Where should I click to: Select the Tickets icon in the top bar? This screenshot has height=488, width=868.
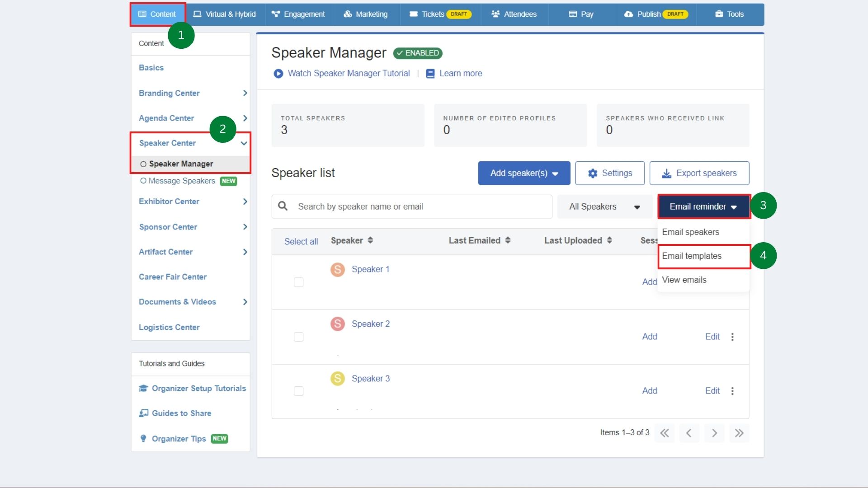tap(414, 14)
